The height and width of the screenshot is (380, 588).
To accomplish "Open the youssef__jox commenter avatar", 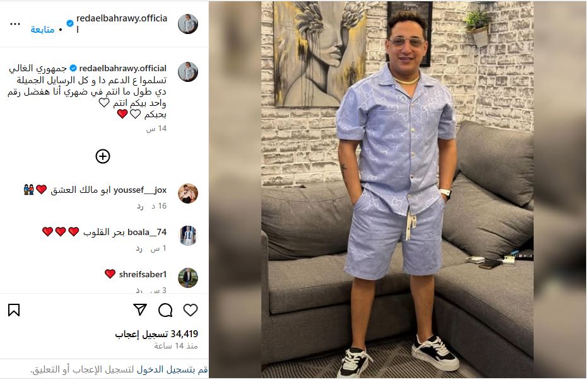I will [x=188, y=193].
